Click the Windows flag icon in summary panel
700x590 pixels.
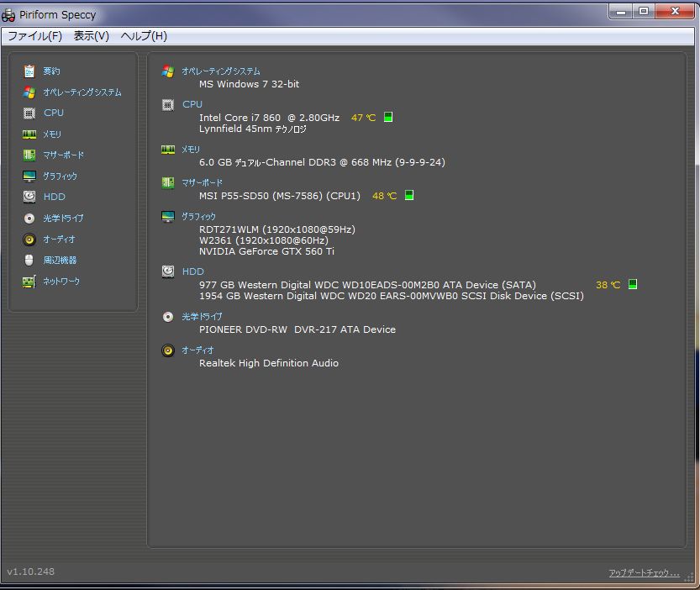tap(168, 71)
